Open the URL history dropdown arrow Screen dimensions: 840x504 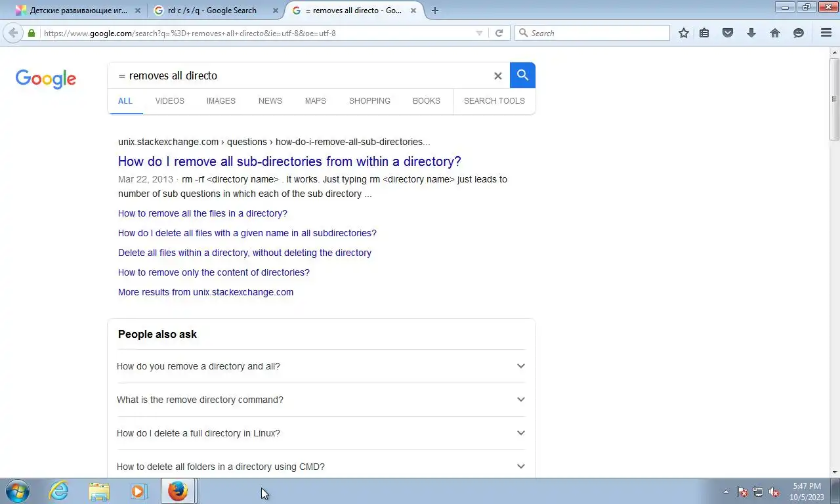pos(479,33)
